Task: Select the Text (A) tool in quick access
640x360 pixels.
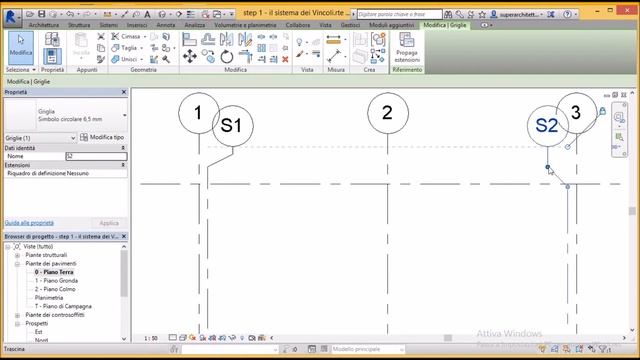Action: pyautogui.click(x=147, y=14)
